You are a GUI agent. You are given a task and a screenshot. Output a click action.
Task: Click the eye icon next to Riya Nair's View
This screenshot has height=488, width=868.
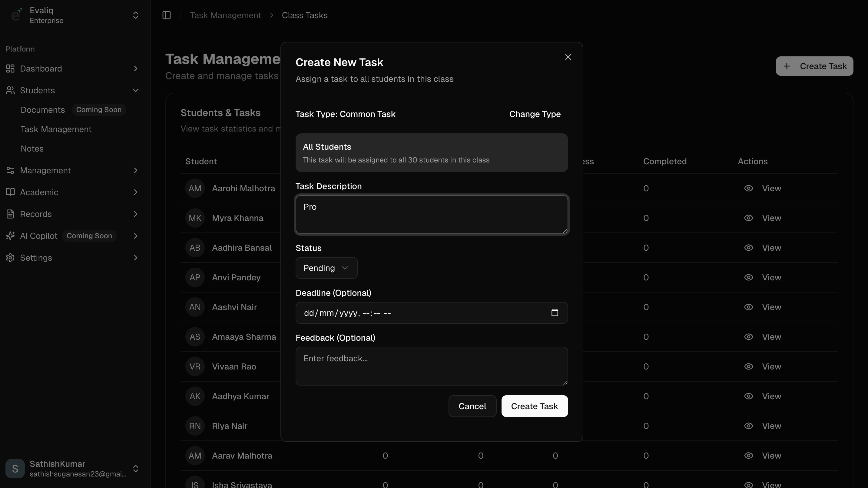point(748,426)
